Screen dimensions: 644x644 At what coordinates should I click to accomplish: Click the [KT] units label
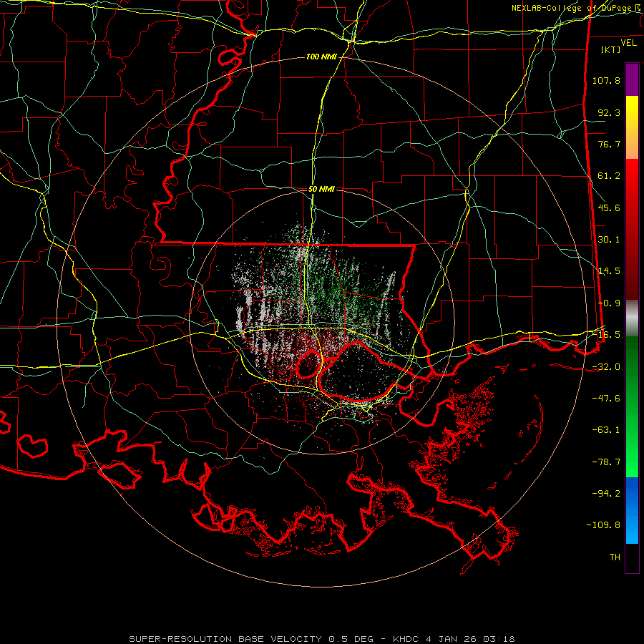(x=610, y=49)
